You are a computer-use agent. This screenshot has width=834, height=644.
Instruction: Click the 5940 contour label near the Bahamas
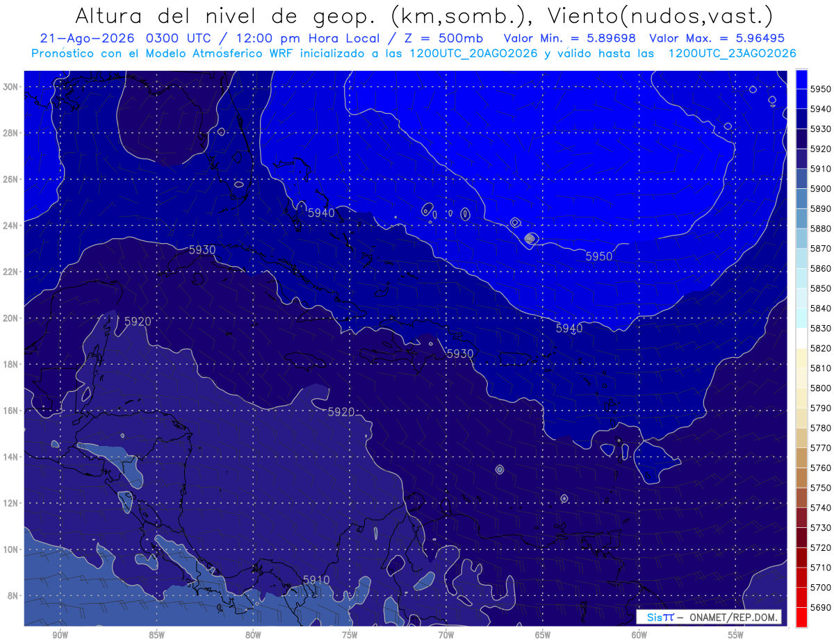[320, 213]
